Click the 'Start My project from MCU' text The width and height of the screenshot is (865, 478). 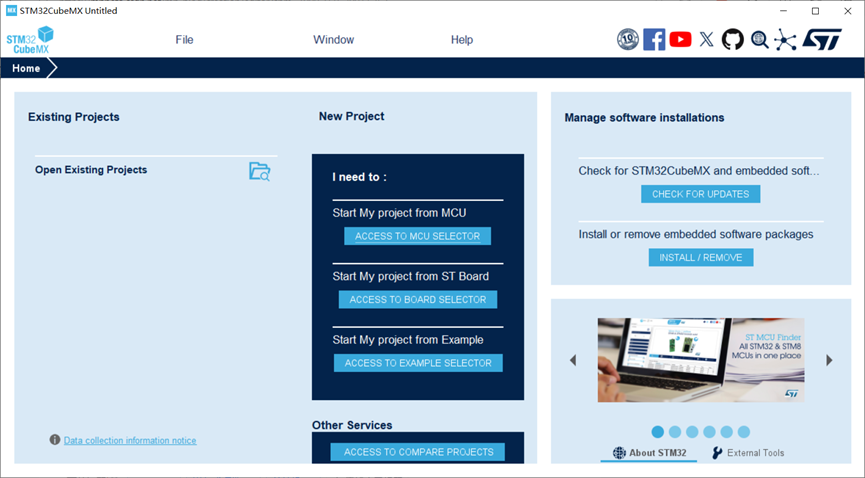399,213
